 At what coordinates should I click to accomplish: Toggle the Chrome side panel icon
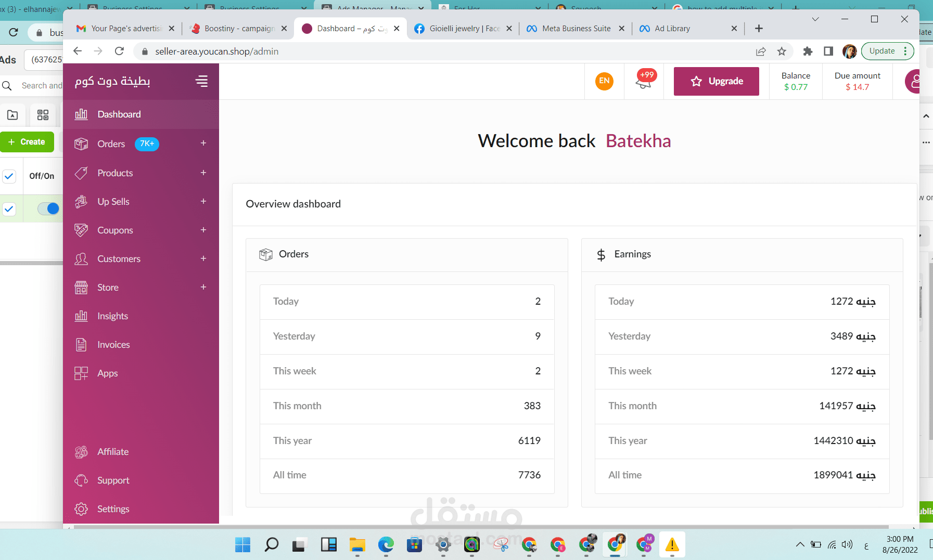coord(828,51)
